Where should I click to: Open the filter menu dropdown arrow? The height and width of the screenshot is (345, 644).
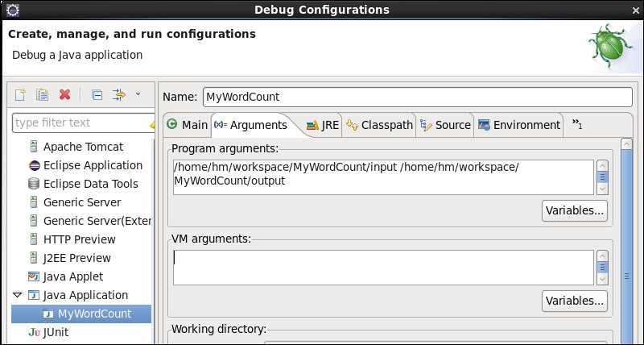[x=138, y=94]
